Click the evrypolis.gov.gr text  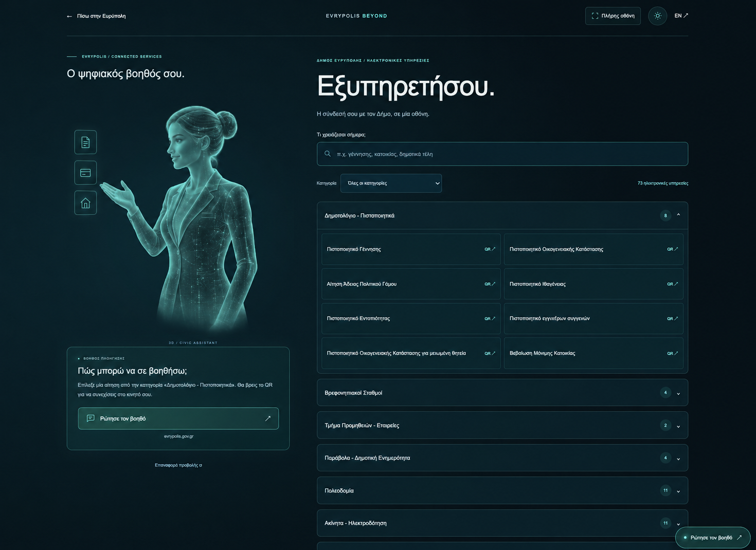tap(178, 436)
